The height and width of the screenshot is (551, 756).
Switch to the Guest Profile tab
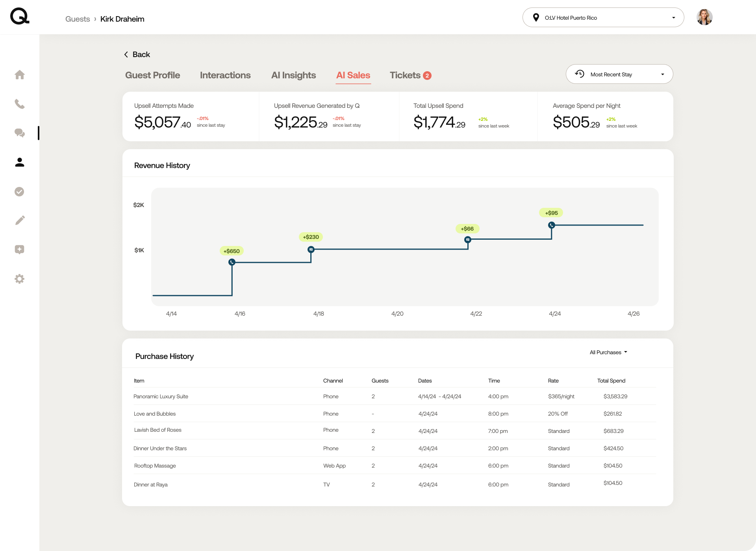pos(152,75)
